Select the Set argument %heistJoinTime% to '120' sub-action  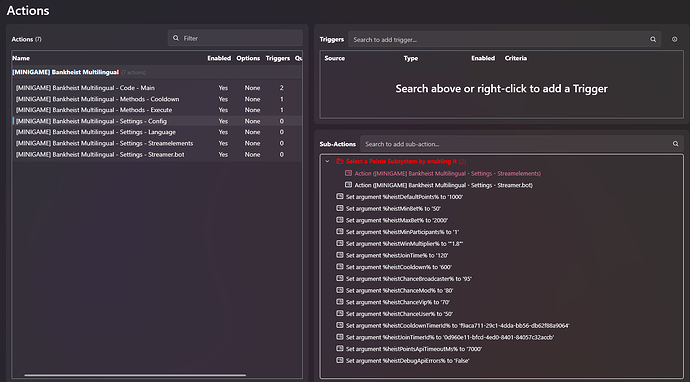397,255
